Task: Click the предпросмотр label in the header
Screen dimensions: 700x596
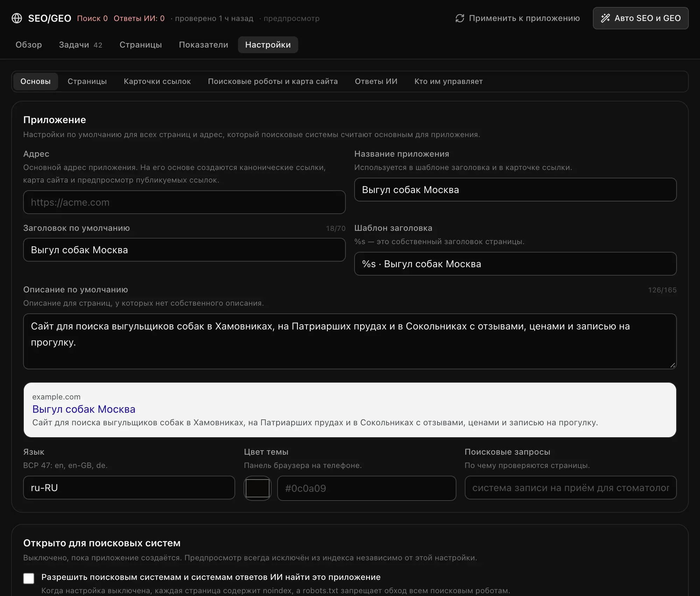Action: (292, 19)
